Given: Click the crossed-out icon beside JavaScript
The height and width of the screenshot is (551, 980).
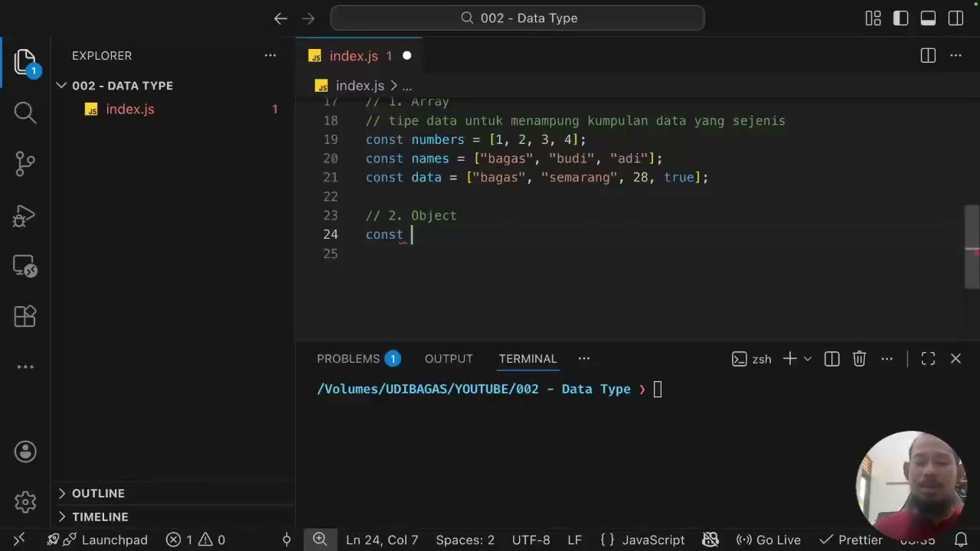Looking at the screenshot, I should tap(710, 540).
